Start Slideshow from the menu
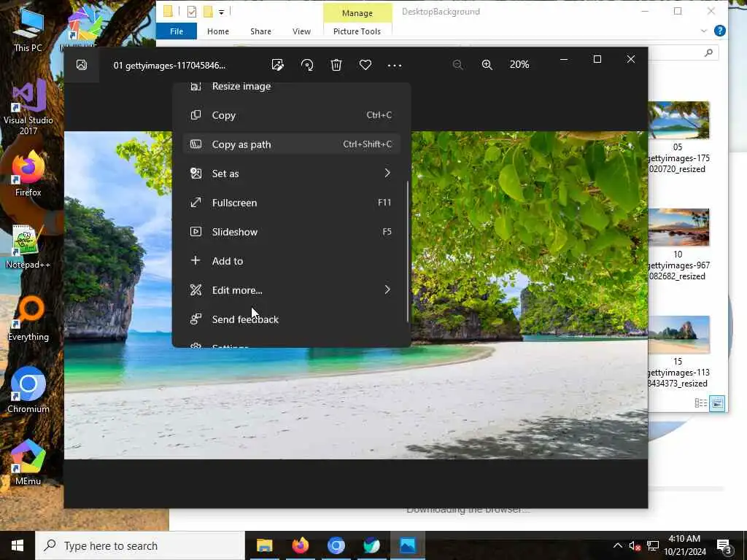This screenshot has width=747, height=560. pos(292,232)
